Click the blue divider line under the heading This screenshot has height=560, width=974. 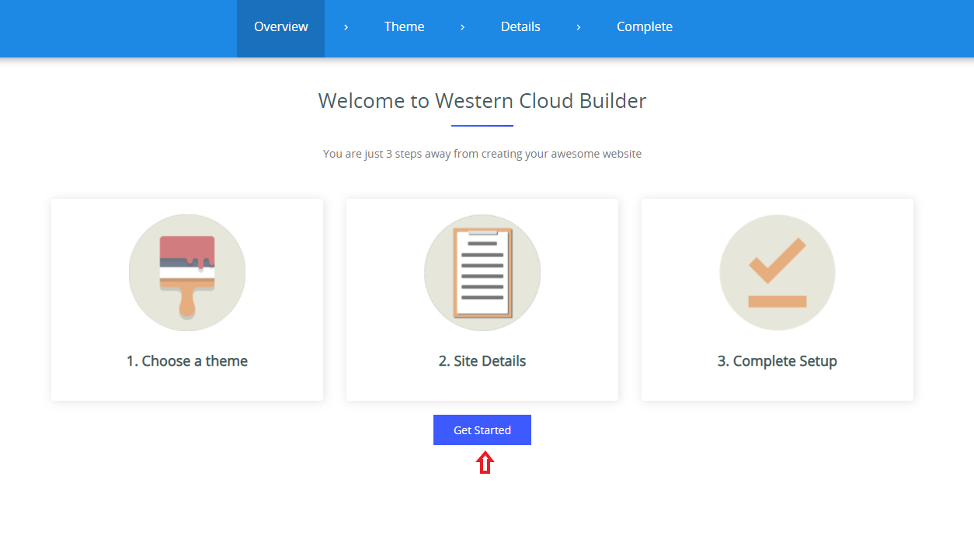(x=482, y=125)
